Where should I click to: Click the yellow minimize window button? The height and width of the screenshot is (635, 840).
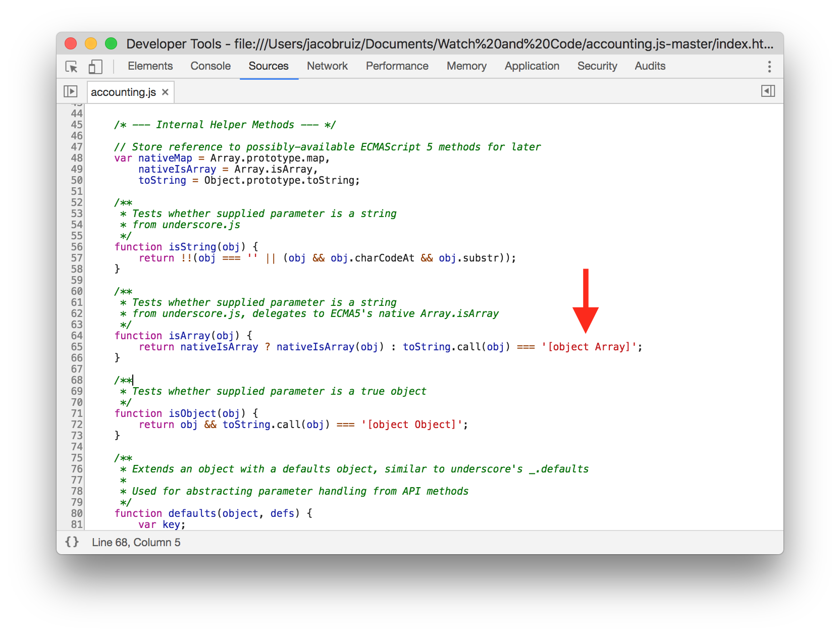(91, 44)
